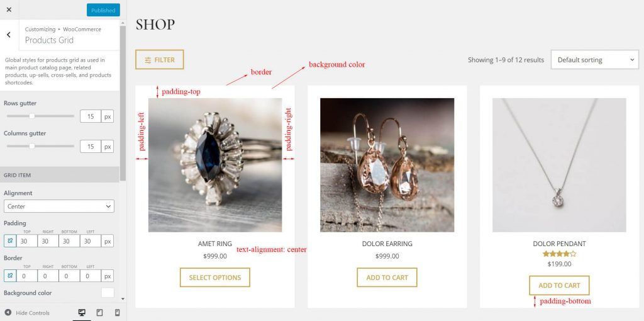Click Select Options for Amet Ring
The width and height of the screenshot is (644, 321).
[215, 278]
